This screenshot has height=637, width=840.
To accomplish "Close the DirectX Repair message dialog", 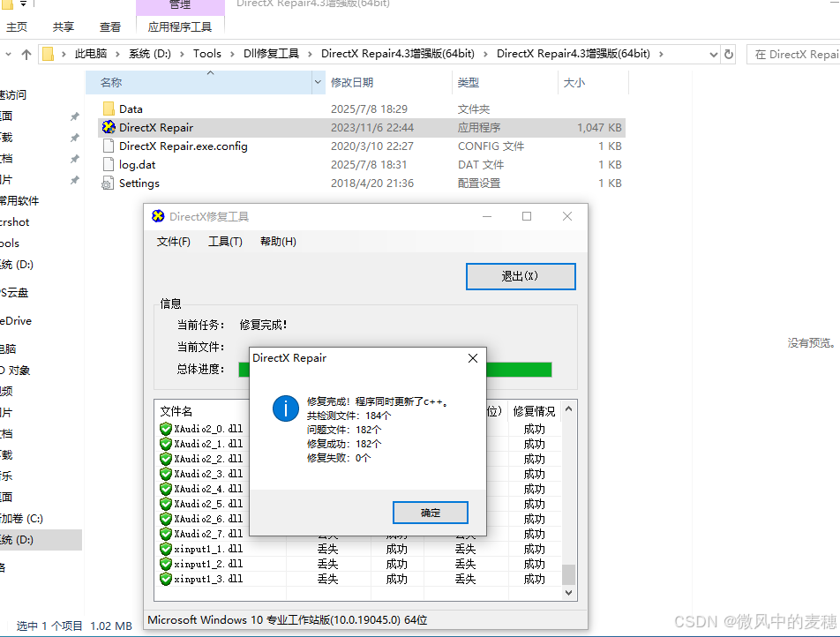I will tap(473, 358).
